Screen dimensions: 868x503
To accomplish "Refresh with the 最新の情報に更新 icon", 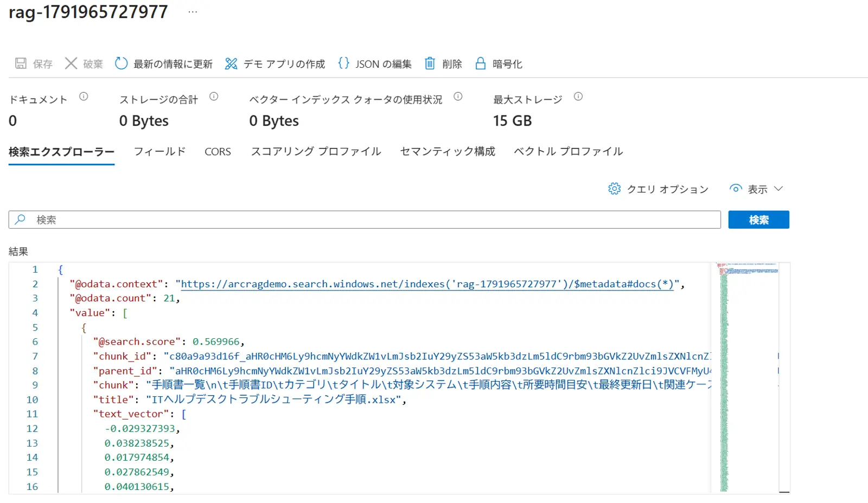I will [121, 63].
